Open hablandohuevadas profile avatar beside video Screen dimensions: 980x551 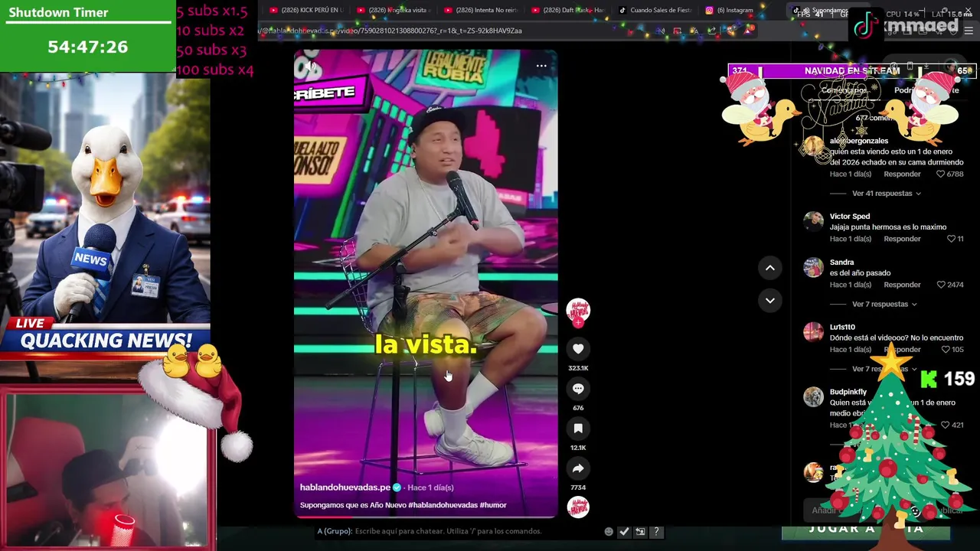tap(578, 310)
